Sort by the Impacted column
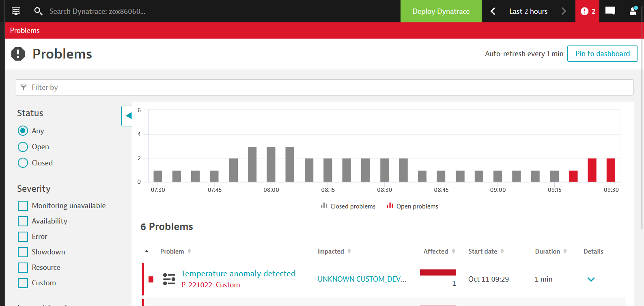 [x=334, y=252]
